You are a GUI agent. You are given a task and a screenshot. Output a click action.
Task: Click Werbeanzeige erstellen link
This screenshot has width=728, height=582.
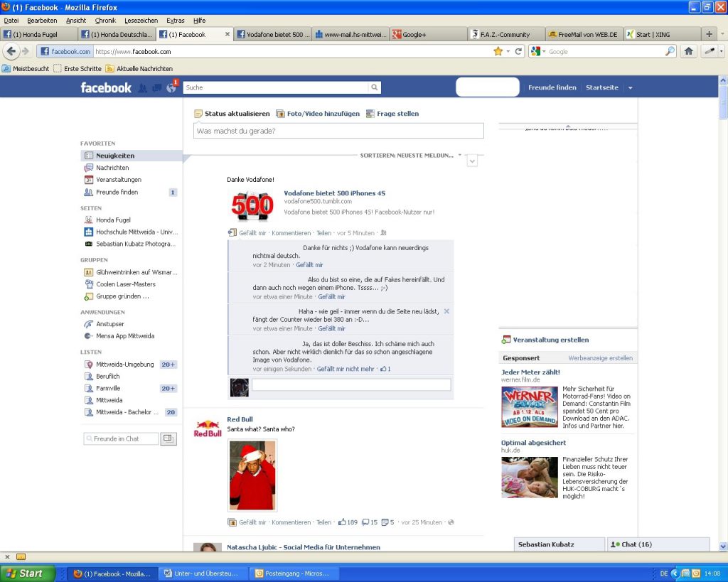pyautogui.click(x=600, y=358)
